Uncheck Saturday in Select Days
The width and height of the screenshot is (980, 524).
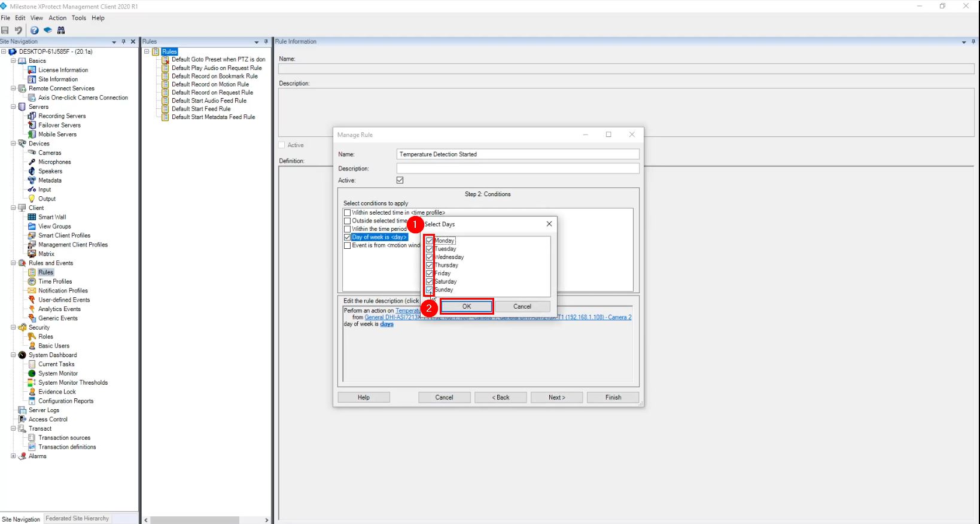429,282
